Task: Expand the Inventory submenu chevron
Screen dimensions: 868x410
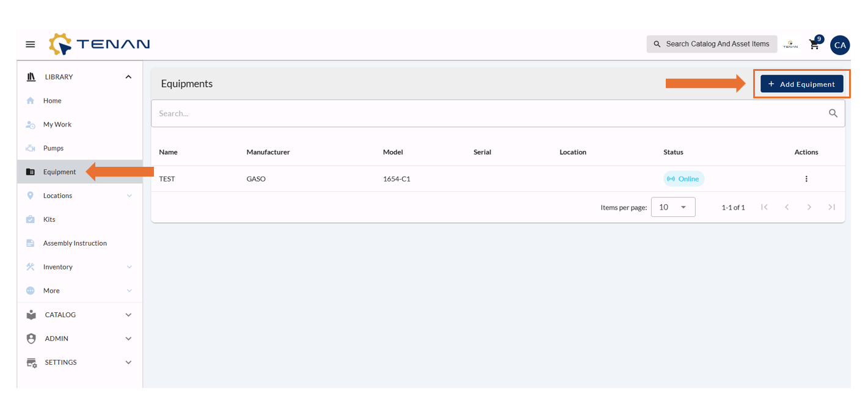Action: pyautogui.click(x=129, y=267)
